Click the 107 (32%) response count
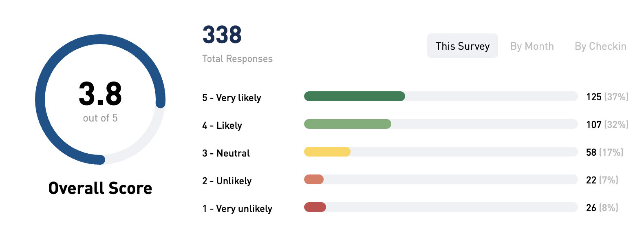This screenshot has height=234, width=644. 607,125
